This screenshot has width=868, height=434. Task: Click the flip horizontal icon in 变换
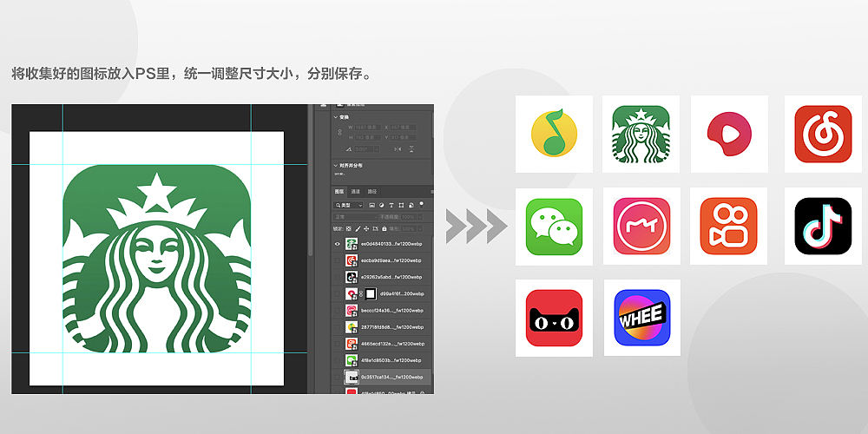click(x=398, y=149)
